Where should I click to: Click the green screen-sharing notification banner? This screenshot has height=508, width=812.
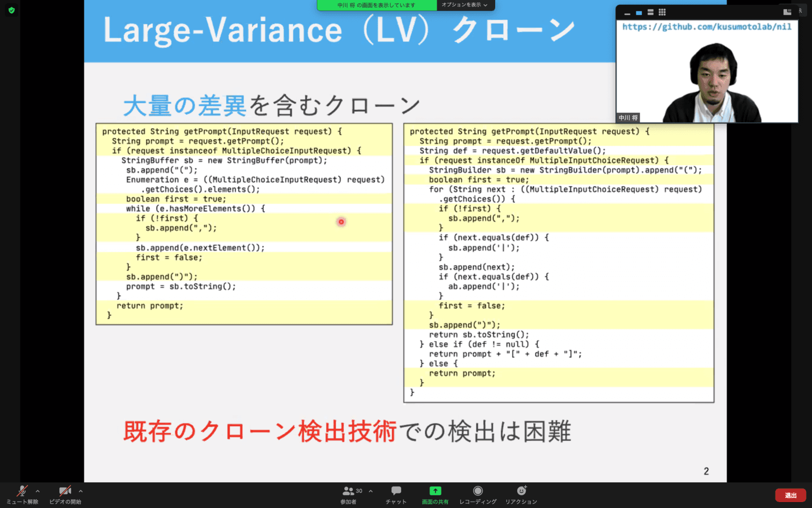(376, 5)
